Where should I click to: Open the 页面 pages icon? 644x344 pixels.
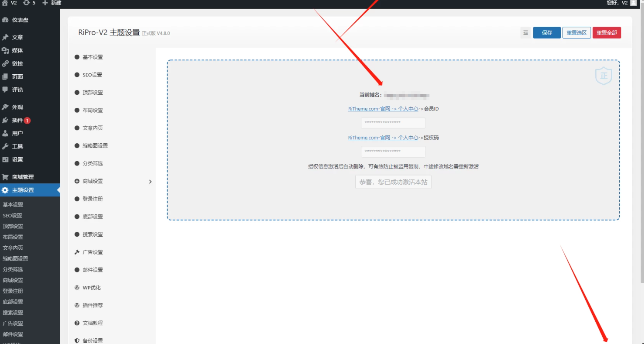click(x=5, y=76)
